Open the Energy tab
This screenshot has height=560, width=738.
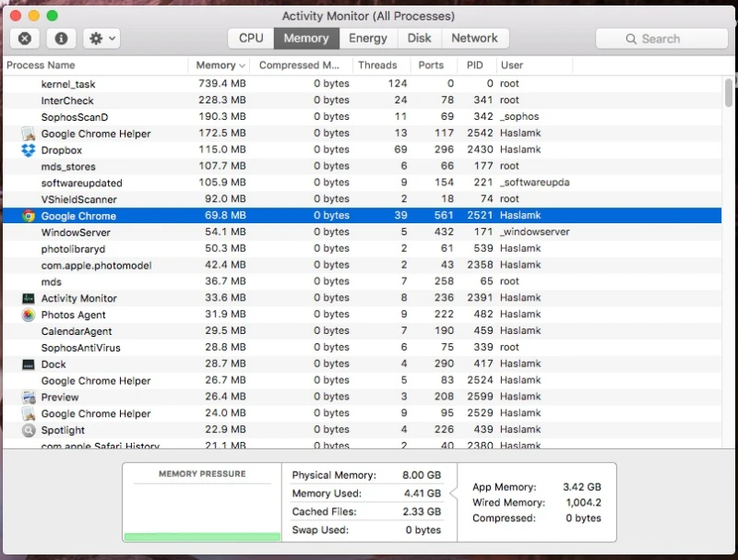point(368,38)
